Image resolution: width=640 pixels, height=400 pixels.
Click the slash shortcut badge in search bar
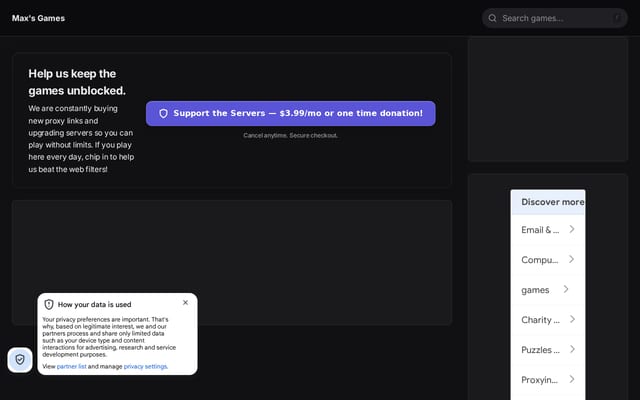pyautogui.click(x=617, y=18)
